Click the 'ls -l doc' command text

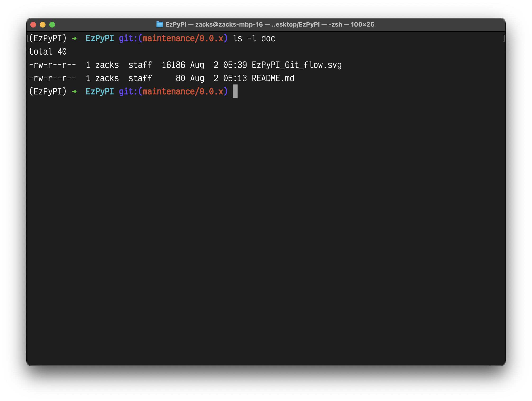coord(254,38)
